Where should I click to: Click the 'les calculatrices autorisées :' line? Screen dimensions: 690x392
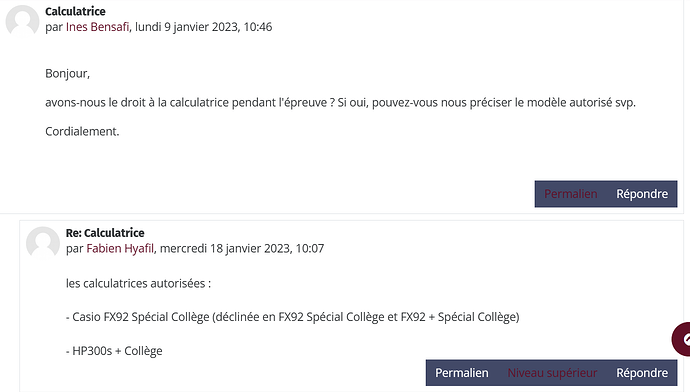point(138,283)
